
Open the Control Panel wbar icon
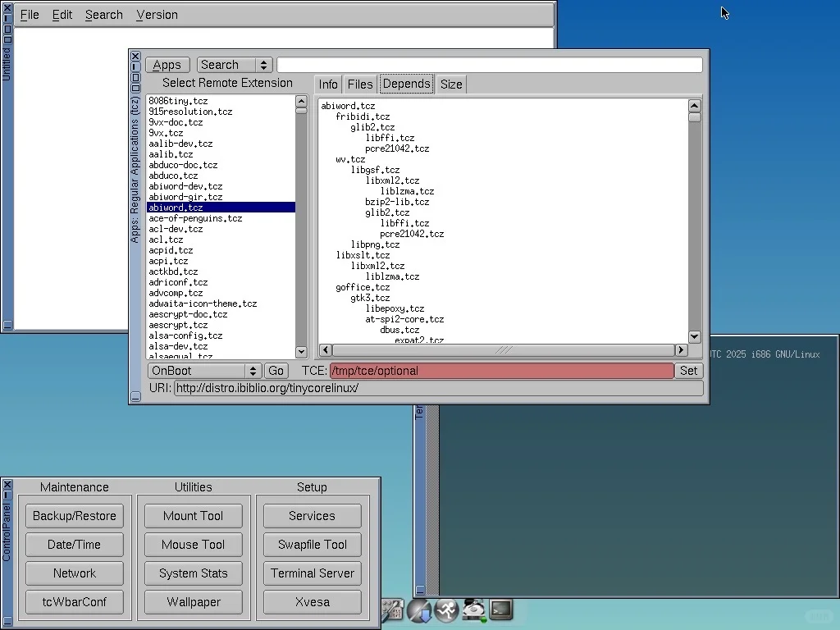392,610
